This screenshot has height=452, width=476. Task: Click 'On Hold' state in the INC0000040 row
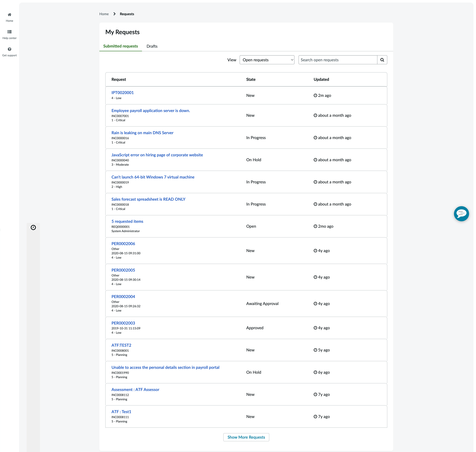pos(254,160)
